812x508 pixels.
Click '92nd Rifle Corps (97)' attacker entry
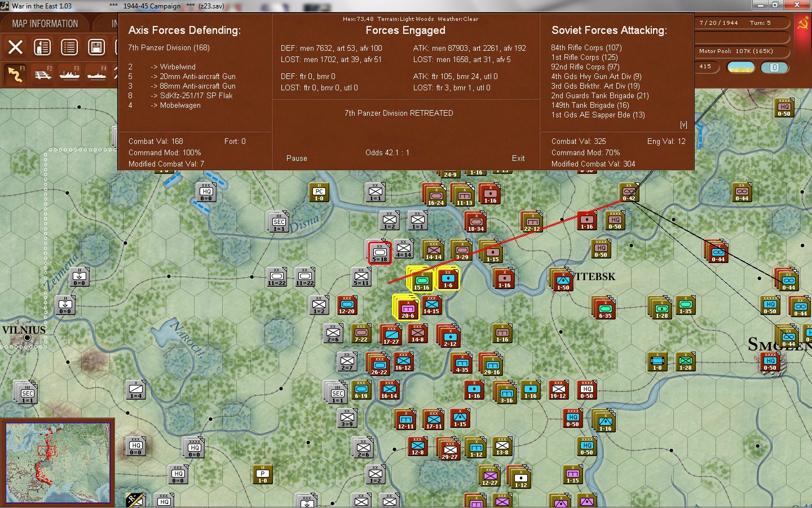point(585,67)
